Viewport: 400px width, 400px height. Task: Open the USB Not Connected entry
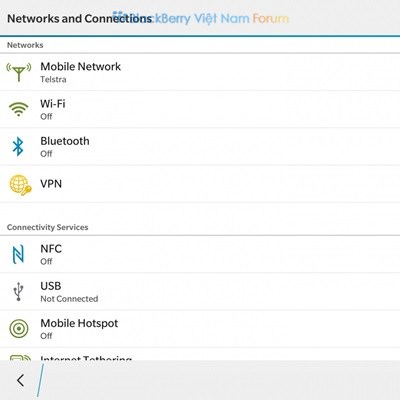click(x=200, y=292)
